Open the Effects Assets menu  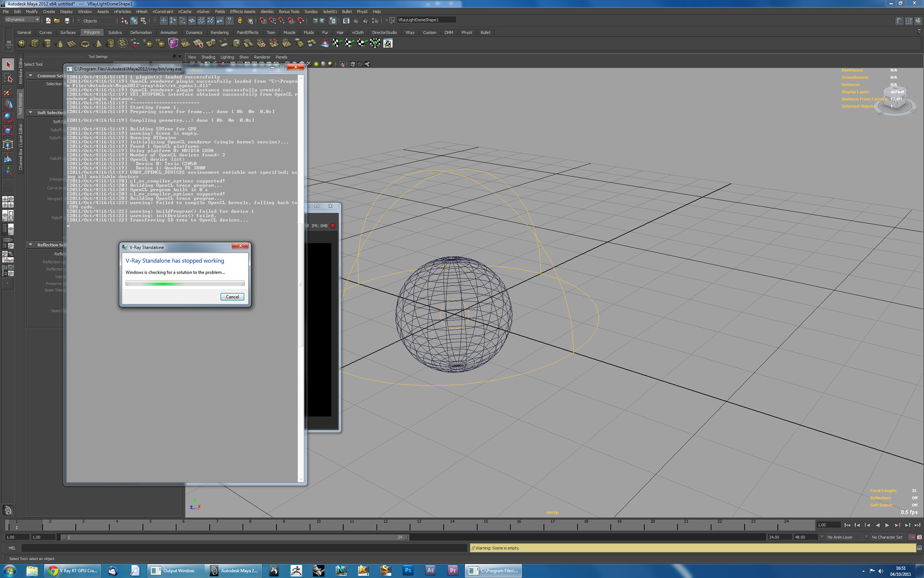click(x=243, y=11)
